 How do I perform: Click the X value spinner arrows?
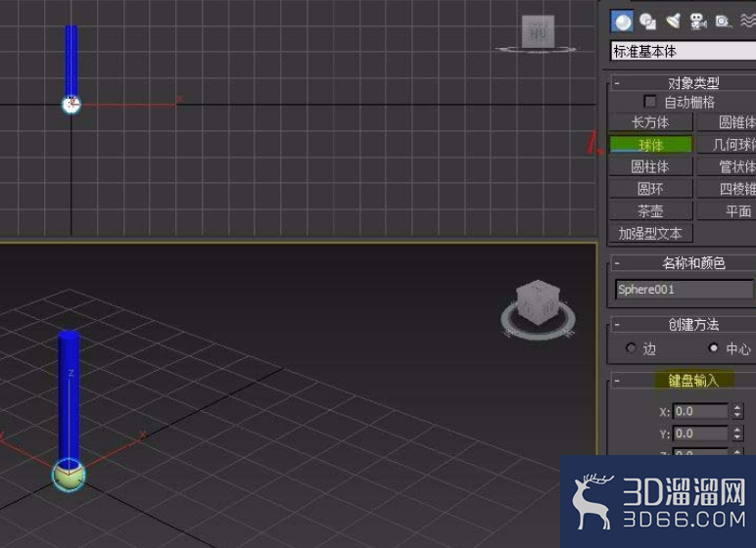pos(736,411)
